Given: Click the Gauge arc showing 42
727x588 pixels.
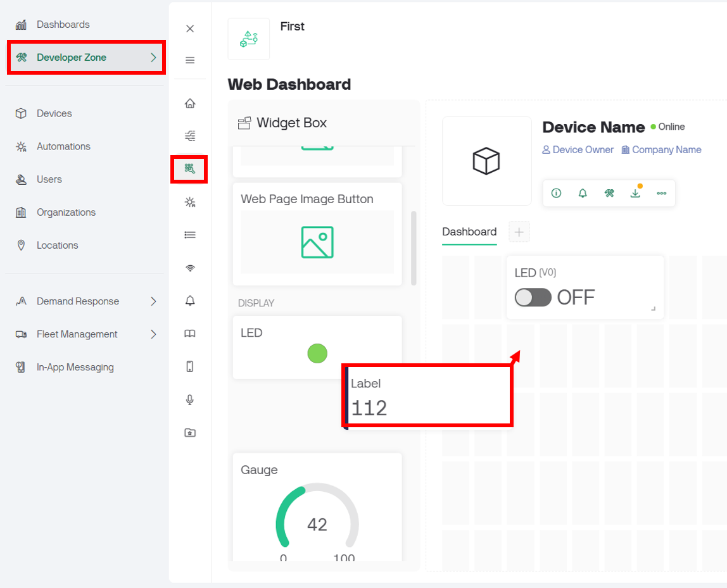Looking at the screenshot, I should coord(317,515).
